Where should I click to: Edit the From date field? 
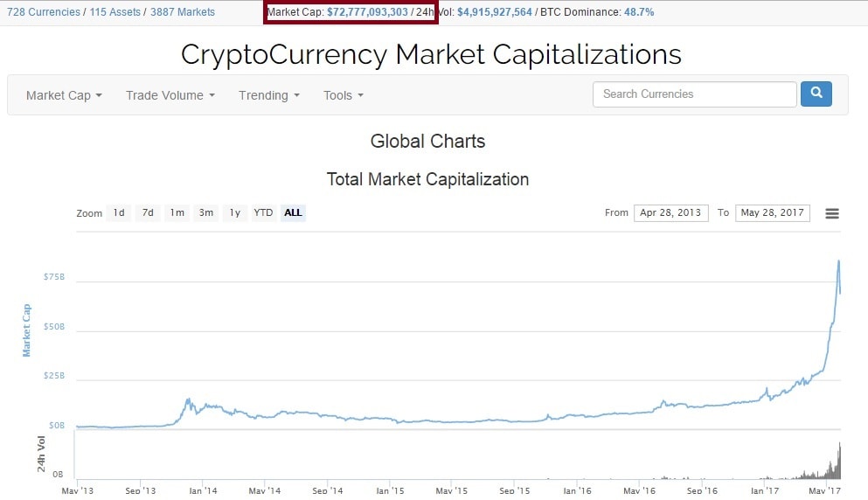click(670, 212)
